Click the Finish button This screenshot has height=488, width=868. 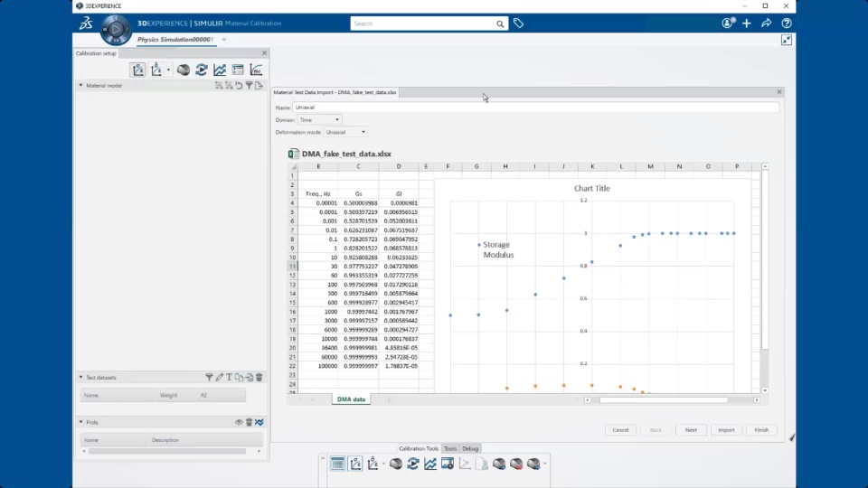(x=761, y=430)
